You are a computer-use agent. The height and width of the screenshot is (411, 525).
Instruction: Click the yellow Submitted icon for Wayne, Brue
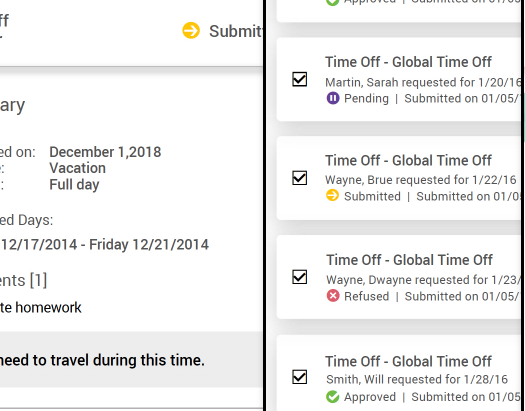point(332,195)
